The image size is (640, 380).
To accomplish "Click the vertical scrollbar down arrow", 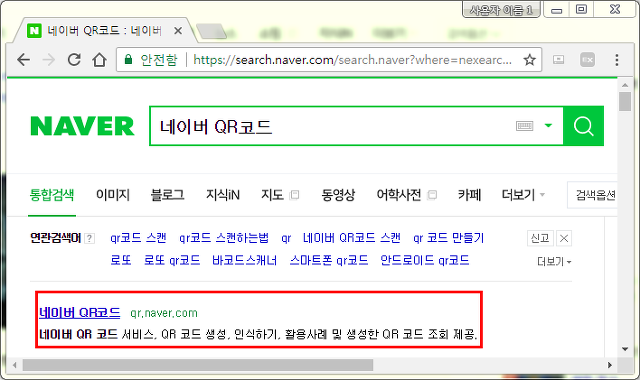I will click(625, 349).
